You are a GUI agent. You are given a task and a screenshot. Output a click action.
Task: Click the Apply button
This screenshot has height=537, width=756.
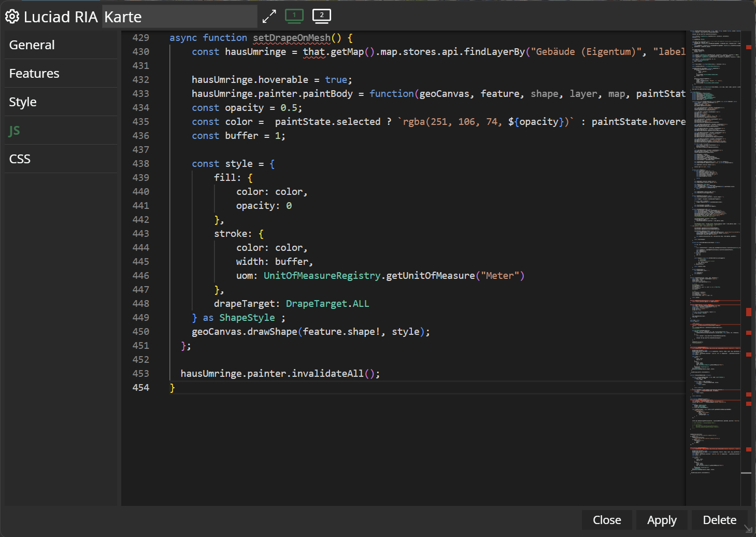pyautogui.click(x=662, y=520)
